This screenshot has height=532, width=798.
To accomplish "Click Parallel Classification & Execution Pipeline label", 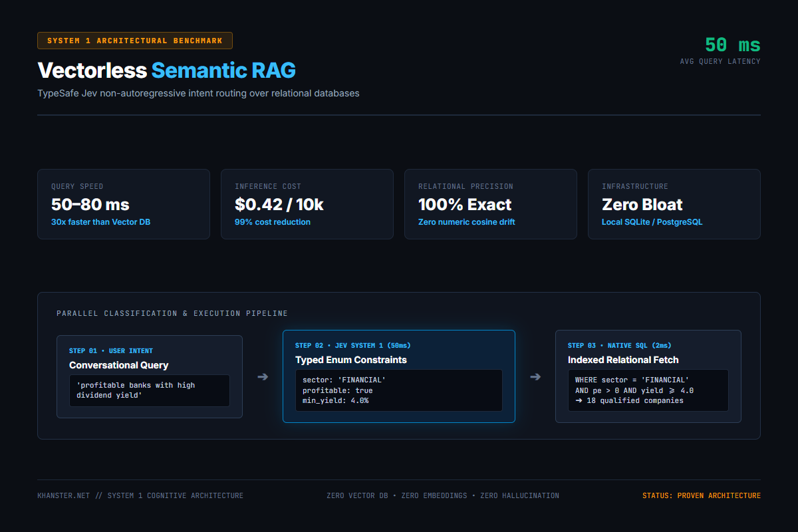I will [172, 313].
